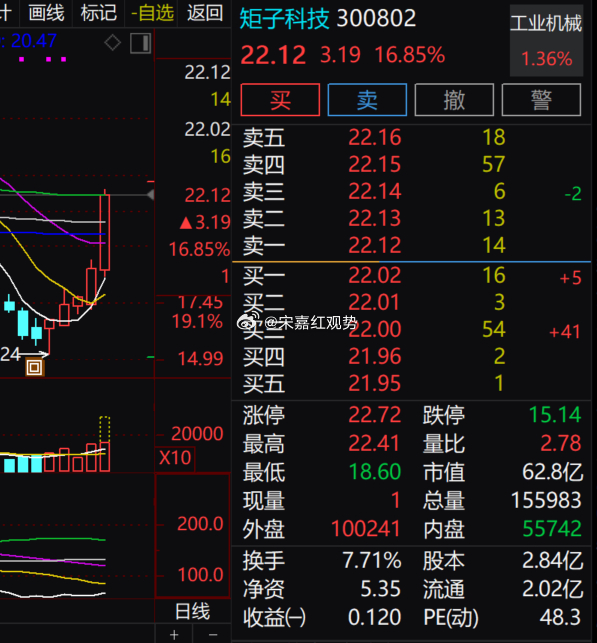Click the stock name 矩子科技 300802
Screen dimensions: 597x643
327,18
